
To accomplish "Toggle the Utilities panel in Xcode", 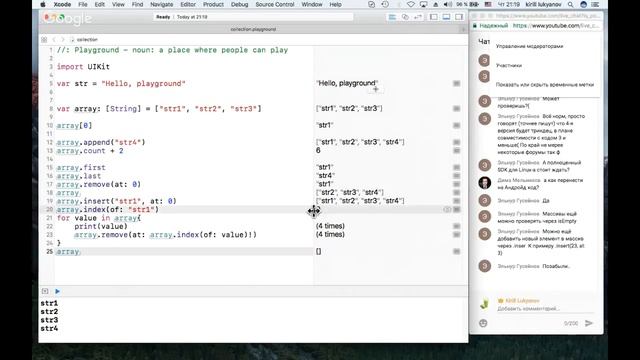I will 459,17.
